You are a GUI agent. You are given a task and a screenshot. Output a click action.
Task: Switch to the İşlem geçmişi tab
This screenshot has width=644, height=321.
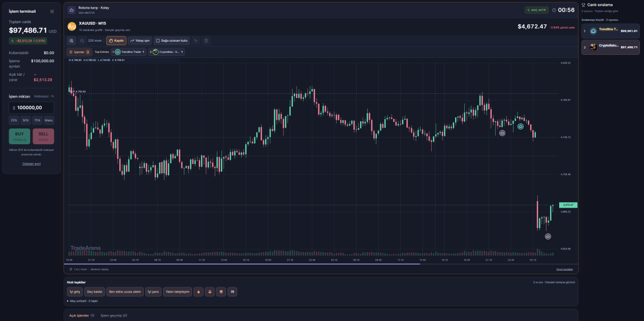[114, 316]
